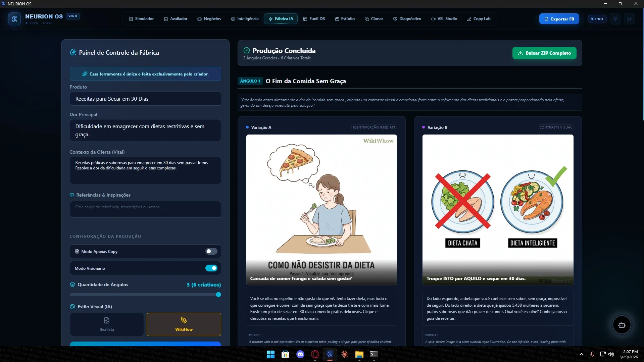Show hidden system tray icons
This screenshot has height=362, width=644.
pyautogui.click(x=582, y=354)
